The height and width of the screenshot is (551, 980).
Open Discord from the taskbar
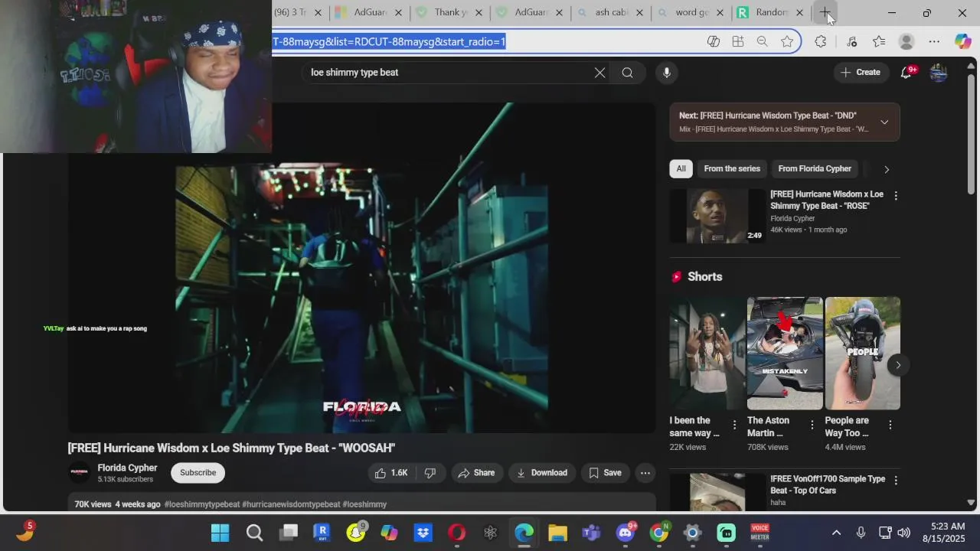(x=626, y=533)
